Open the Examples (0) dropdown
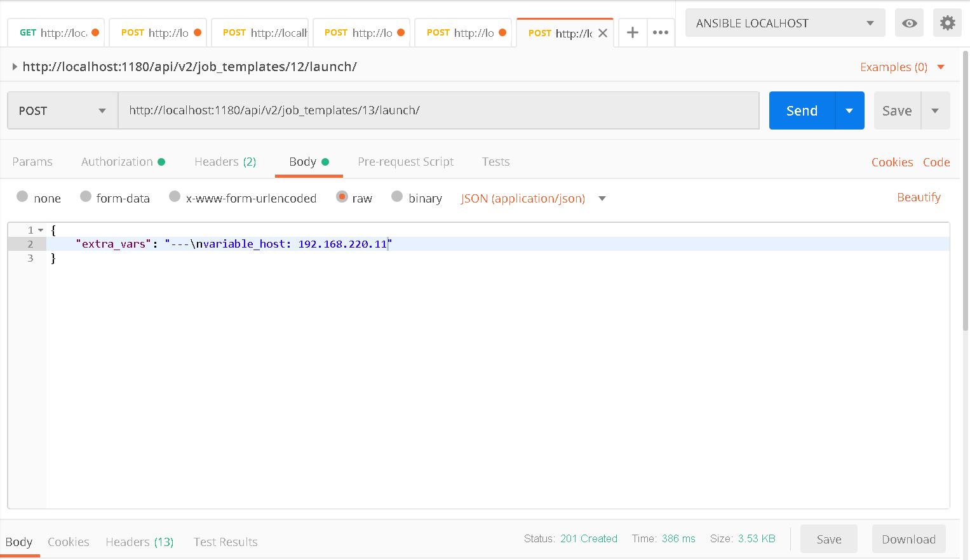Screen dimensions: 970x560 point(902,67)
